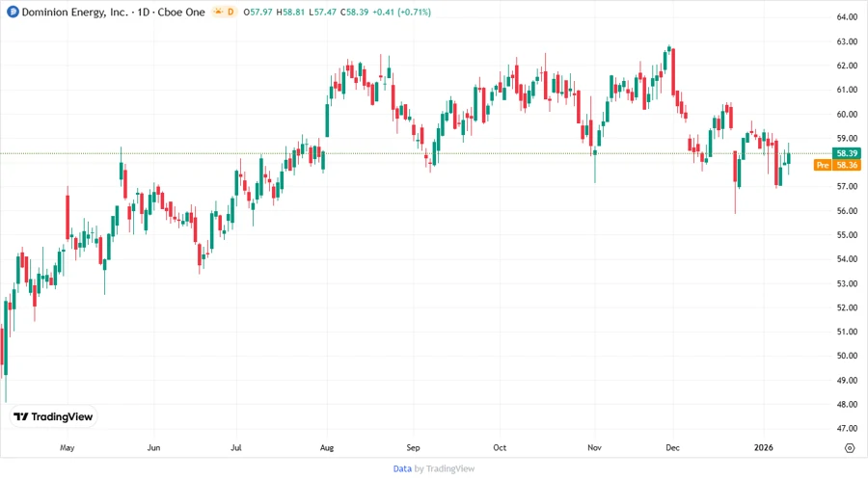Click the D data-delay badge
Image resolution: width=868 pixels, height=480 pixels.
tap(231, 12)
